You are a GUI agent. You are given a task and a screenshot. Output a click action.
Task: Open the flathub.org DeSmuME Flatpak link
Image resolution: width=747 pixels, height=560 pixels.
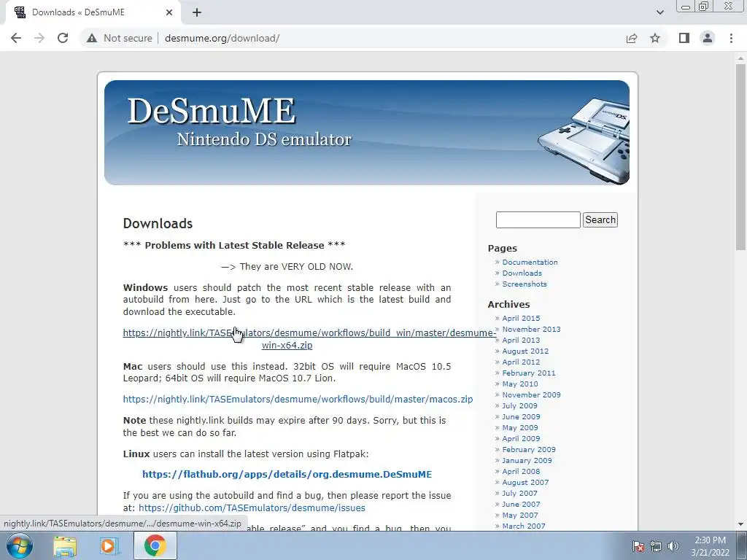(287, 474)
